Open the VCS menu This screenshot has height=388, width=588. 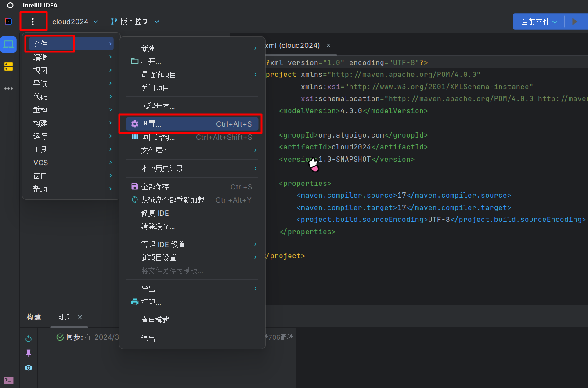(71, 163)
